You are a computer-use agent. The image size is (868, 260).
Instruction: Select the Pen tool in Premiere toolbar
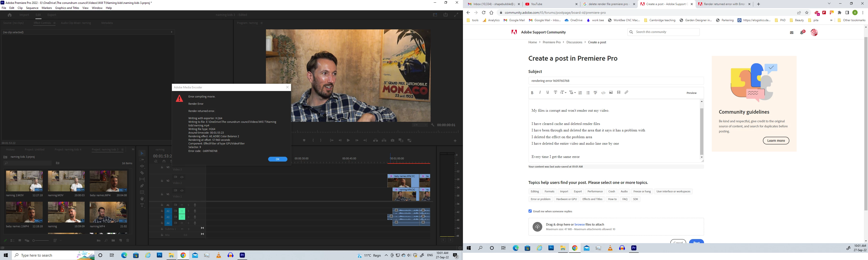[142, 186]
